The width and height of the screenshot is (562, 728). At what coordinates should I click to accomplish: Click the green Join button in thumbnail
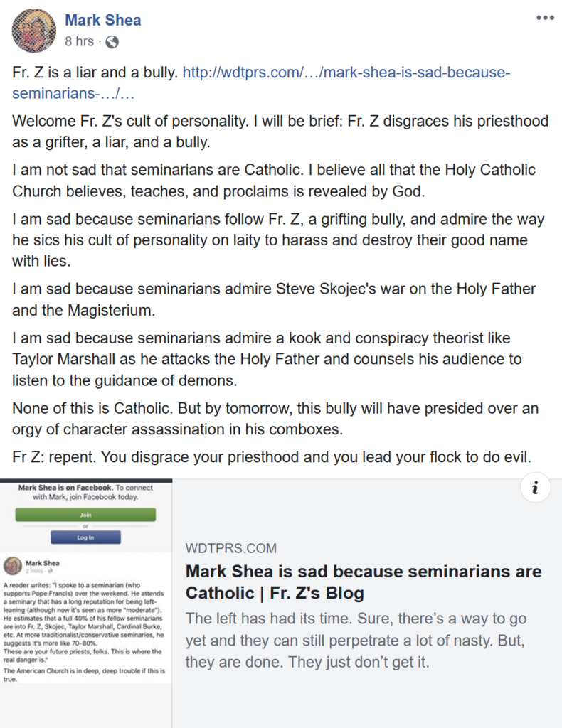[x=104, y=515]
